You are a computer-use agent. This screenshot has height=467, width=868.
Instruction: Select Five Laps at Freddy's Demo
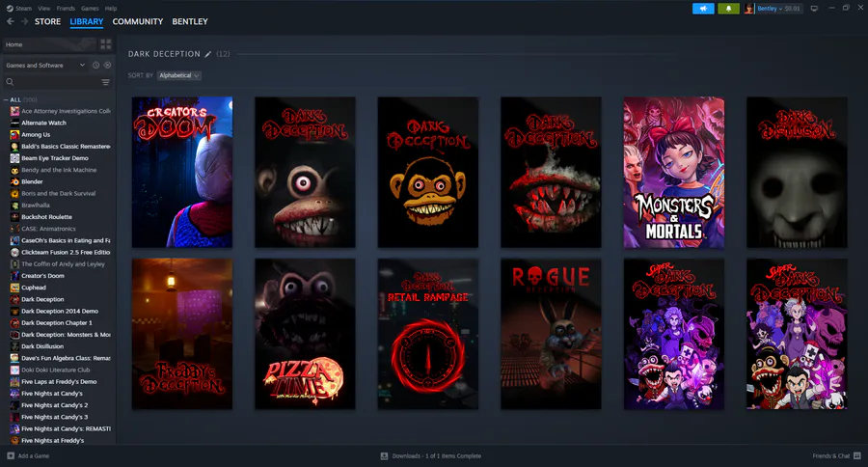coord(60,382)
